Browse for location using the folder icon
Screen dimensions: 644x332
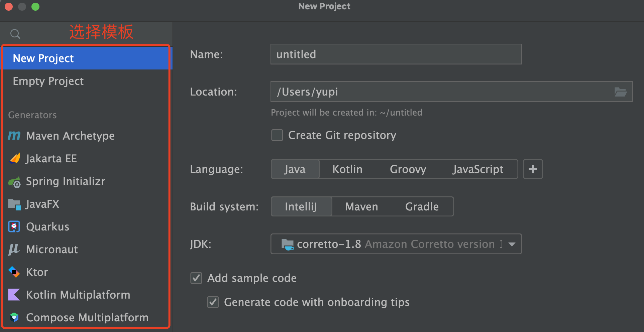[x=620, y=92]
